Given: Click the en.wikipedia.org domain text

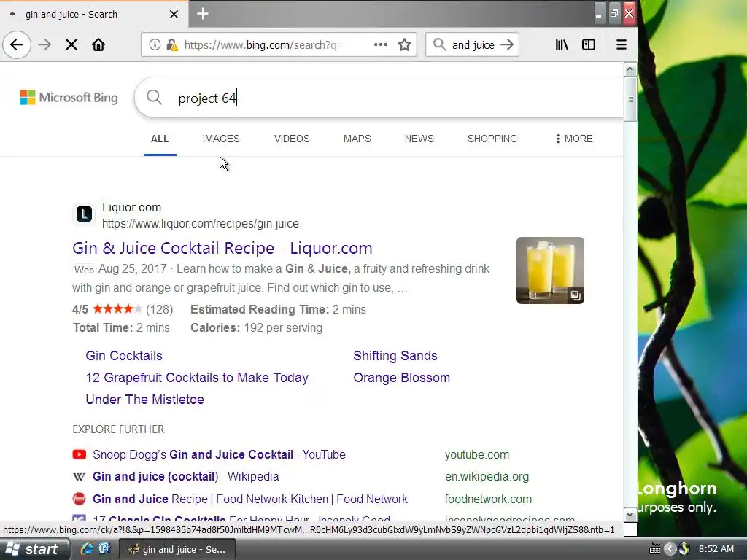Looking at the screenshot, I should (487, 477).
